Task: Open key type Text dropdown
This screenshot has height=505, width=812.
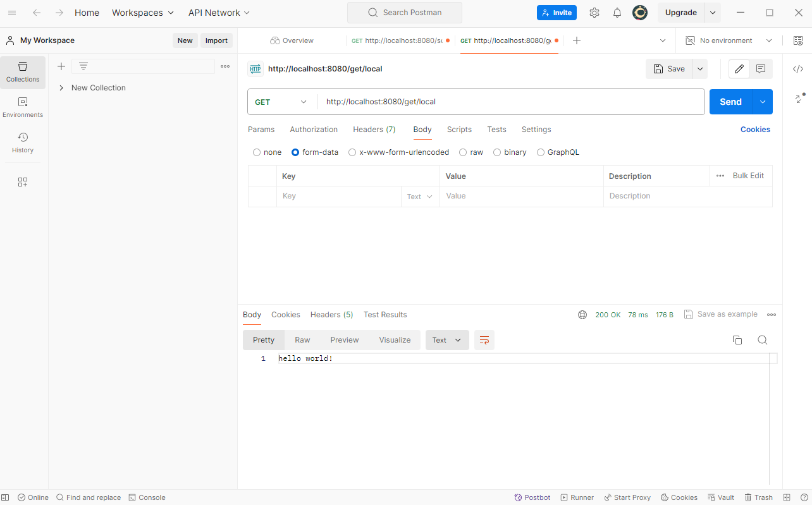Action: point(420,197)
